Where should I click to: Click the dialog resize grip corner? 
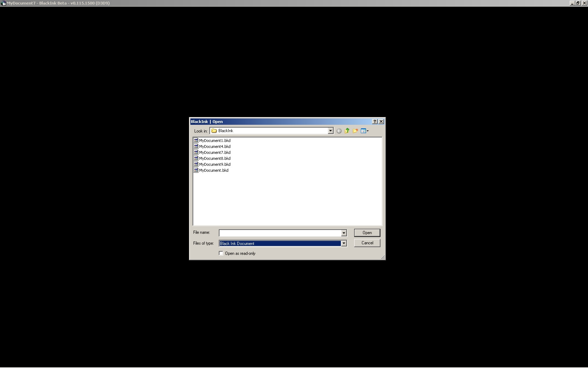click(383, 257)
